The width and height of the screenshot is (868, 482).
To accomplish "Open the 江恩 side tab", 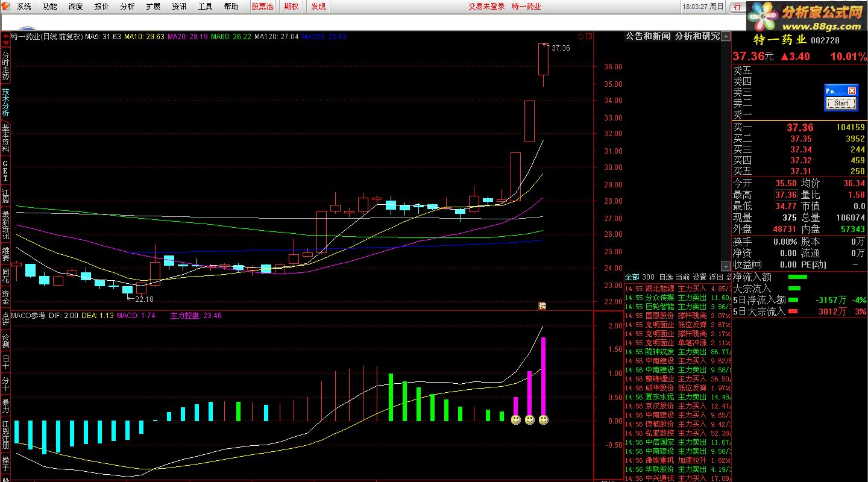I will (5, 195).
